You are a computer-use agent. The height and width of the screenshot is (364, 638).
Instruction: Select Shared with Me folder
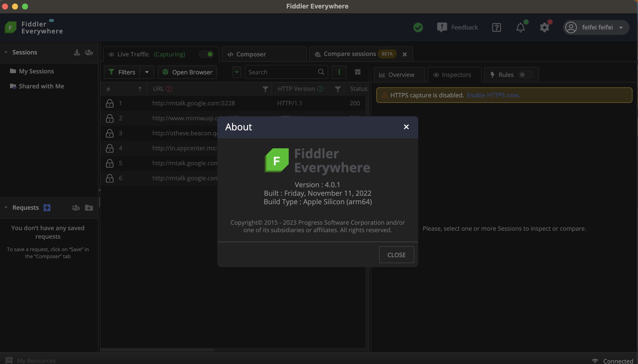[37, 86]
